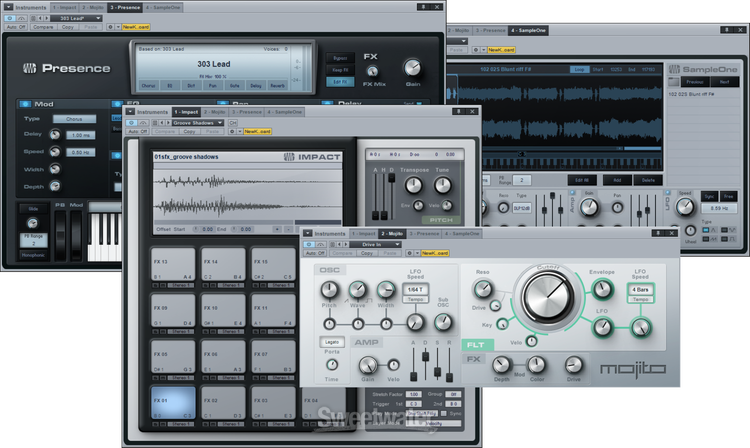Open the Groove Shadows preset dropdown

(196, 121)
